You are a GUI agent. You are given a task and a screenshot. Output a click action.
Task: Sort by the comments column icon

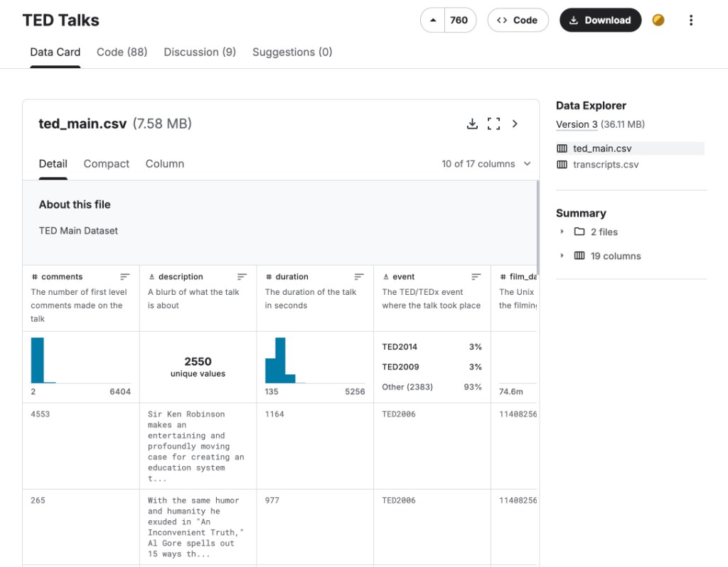[125, 277]
